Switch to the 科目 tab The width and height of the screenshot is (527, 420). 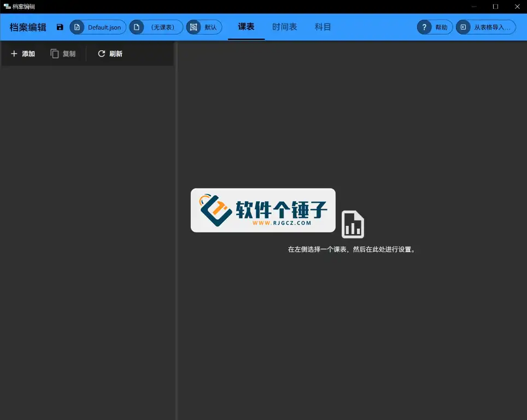(323, 27)
